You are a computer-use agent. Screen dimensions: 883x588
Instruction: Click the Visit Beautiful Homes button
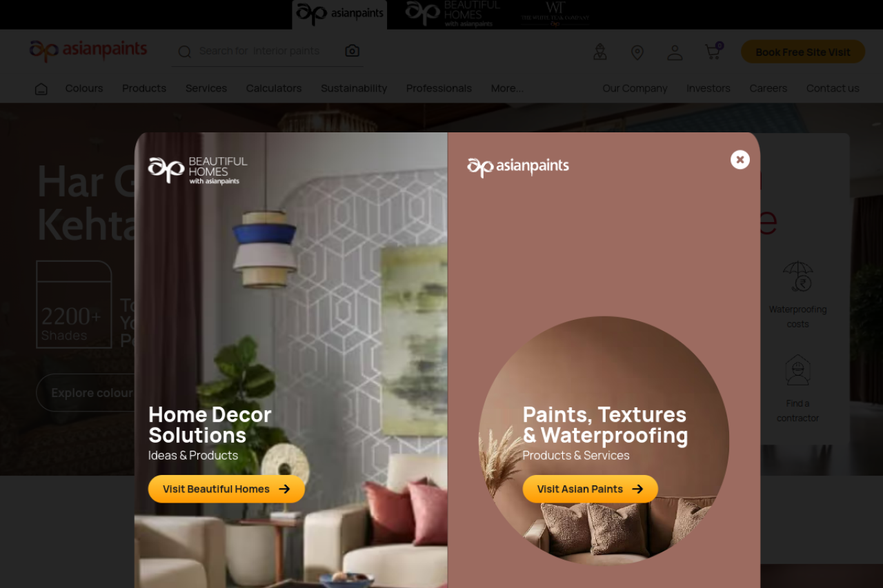click(x=226, y=489)
